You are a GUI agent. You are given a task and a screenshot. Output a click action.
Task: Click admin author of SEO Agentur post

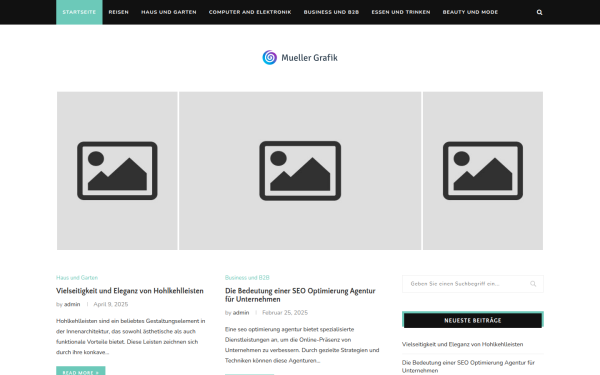coord(241,313)
